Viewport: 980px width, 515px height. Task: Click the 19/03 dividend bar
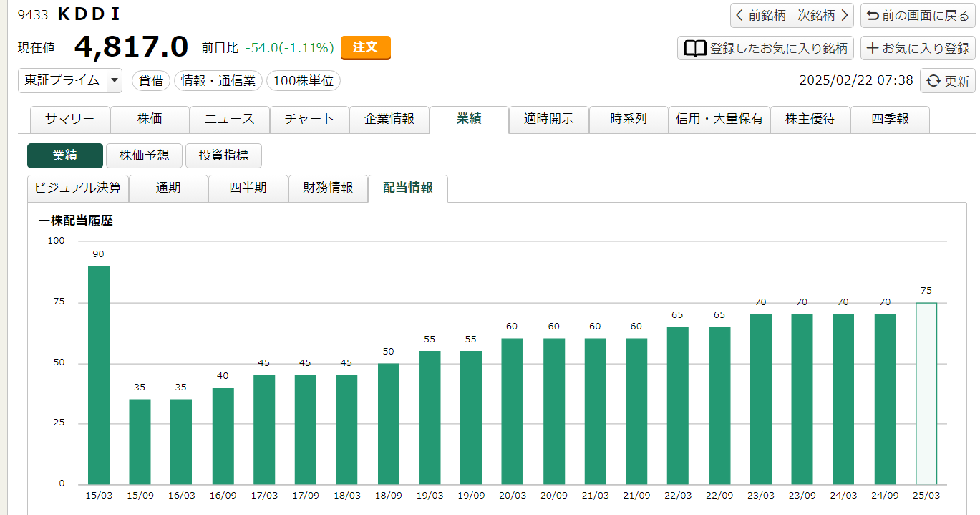(x=430, y=418)
